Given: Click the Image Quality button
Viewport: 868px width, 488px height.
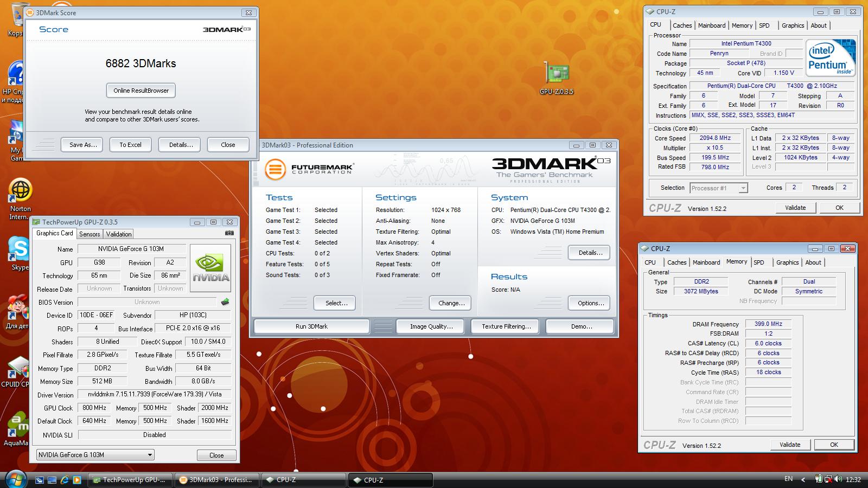Looking at the screenshot, I should 431,326.
